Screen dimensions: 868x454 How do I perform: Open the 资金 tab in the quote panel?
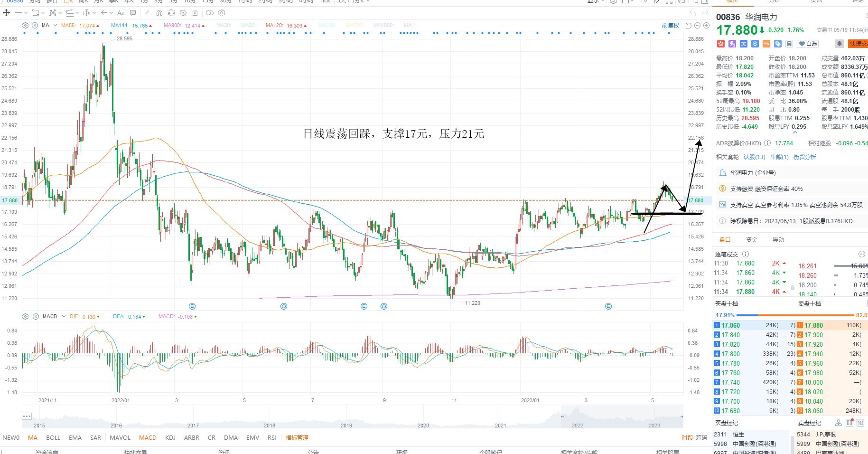click(752, 240)
